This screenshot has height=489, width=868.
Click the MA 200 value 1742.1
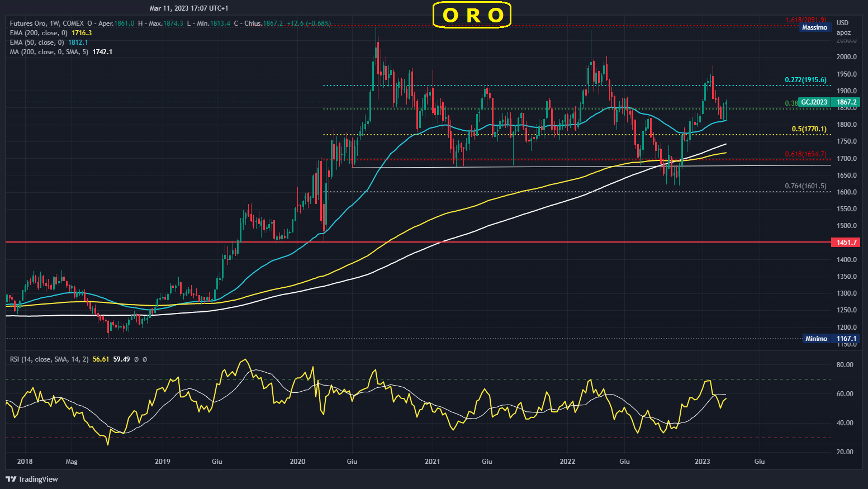tap(102, 52)
